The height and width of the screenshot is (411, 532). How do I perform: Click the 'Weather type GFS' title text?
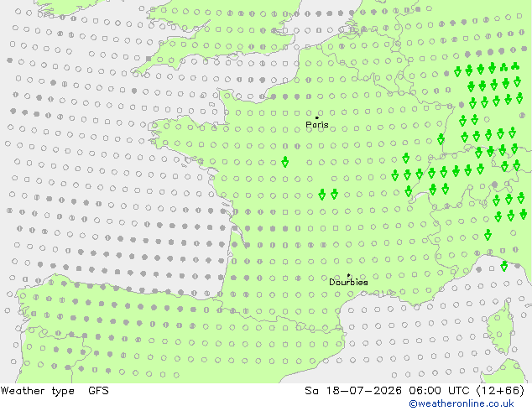click(55, 391)
